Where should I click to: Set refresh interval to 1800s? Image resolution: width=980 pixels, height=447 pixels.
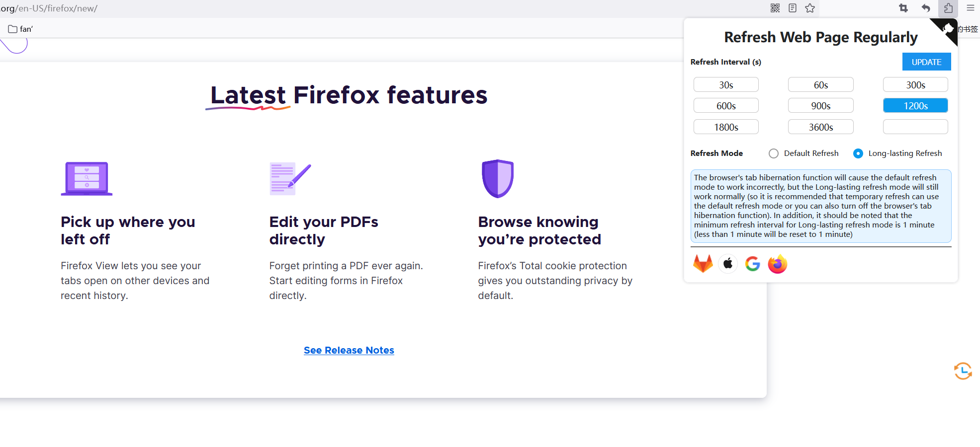(726, 127)
